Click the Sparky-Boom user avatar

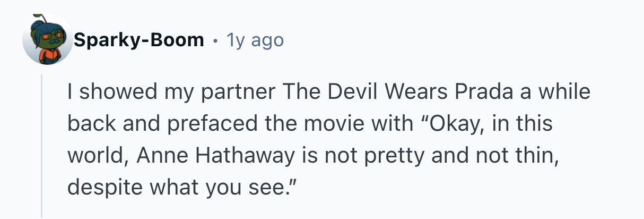47,40
